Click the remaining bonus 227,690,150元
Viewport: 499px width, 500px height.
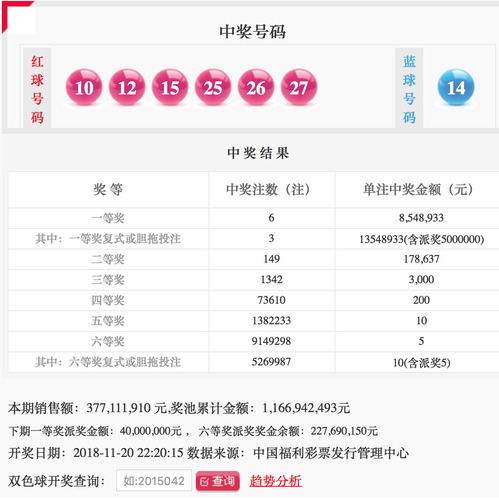344,431
